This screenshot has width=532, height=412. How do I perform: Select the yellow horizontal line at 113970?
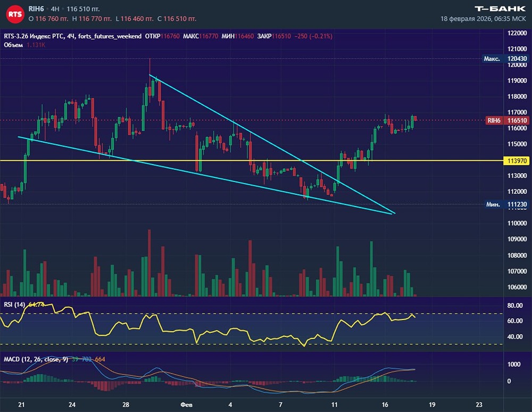pos(251,161)
